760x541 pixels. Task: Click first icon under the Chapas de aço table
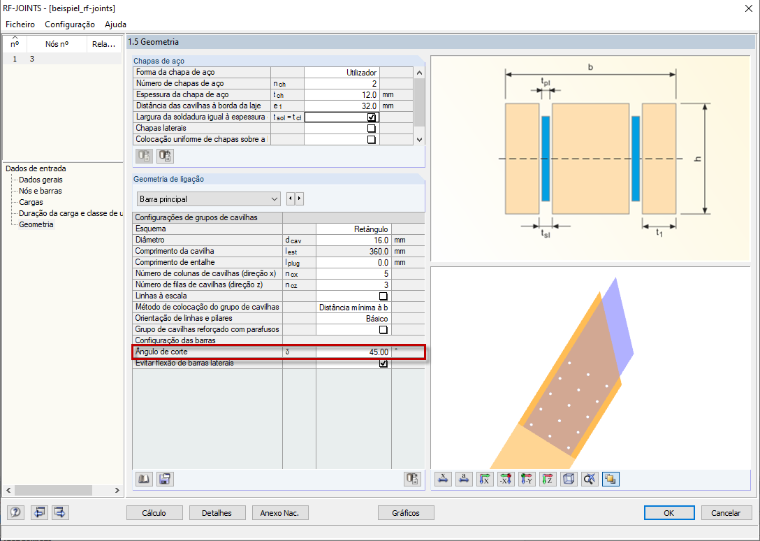[144, 156]
